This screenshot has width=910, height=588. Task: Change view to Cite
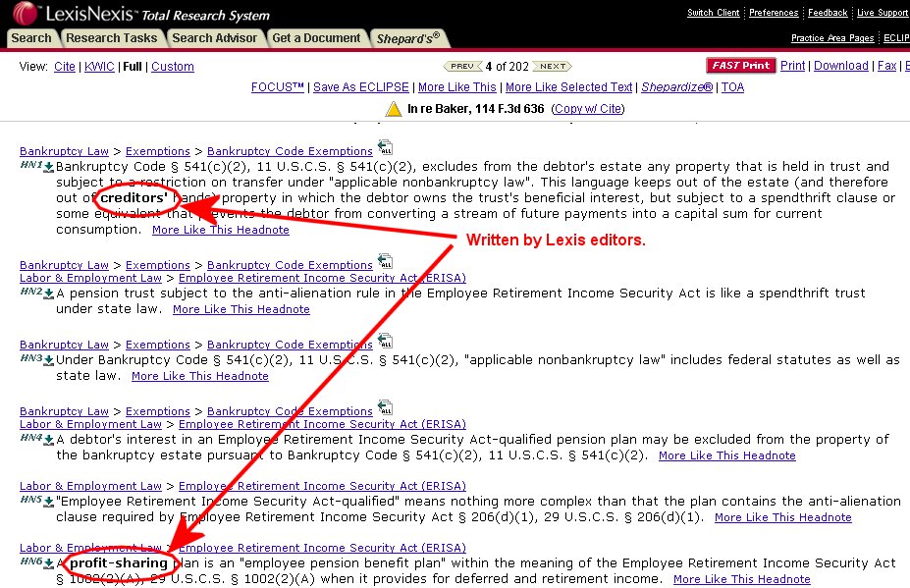coord(65,67)
